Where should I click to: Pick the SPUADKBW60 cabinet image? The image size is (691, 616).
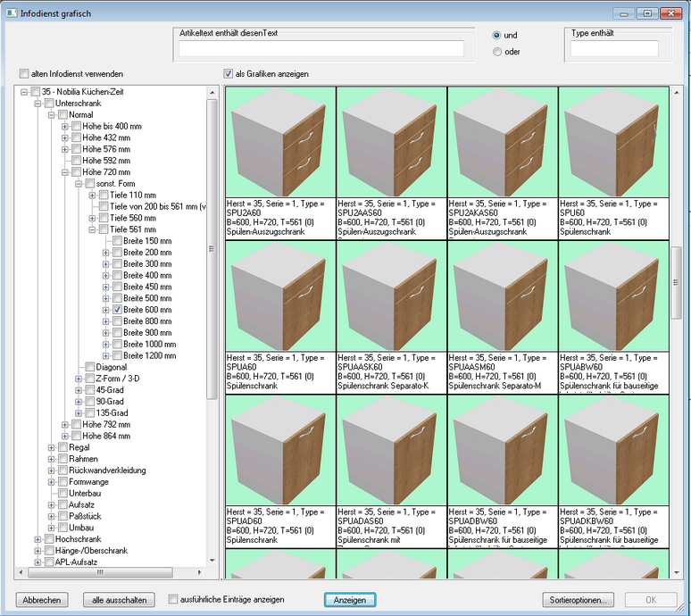pos(612,449)
